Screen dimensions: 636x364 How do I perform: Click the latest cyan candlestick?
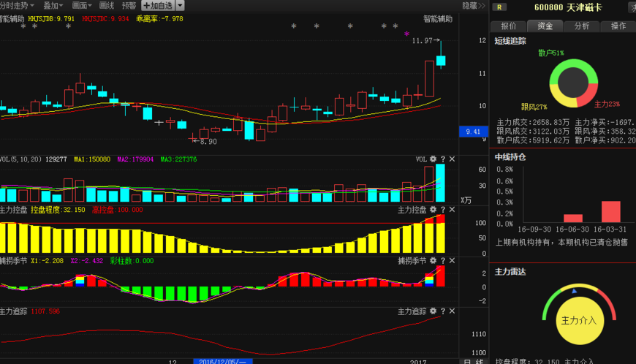coord(441,61)
